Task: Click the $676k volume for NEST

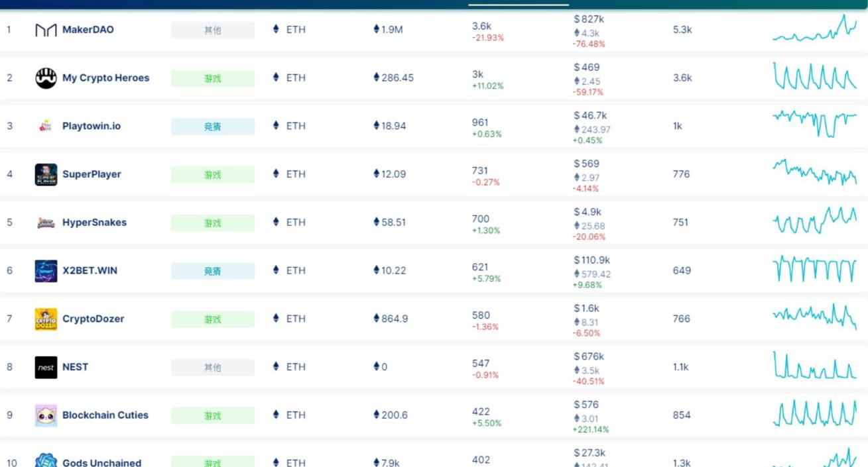Action: 589,356
